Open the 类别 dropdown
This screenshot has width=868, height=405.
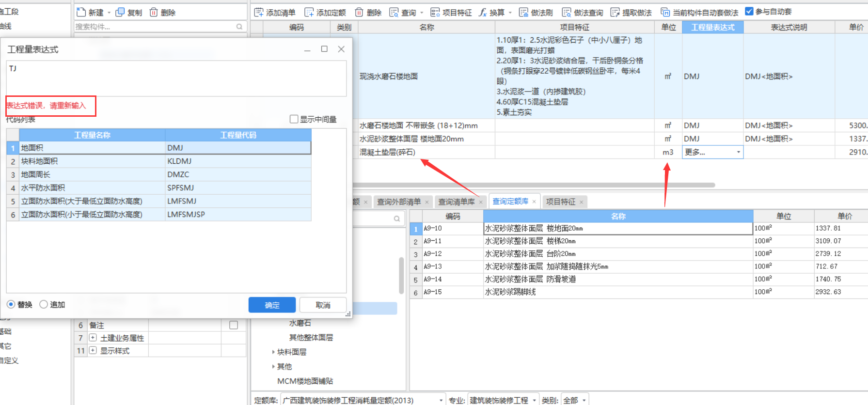click(x=584, y=400)
